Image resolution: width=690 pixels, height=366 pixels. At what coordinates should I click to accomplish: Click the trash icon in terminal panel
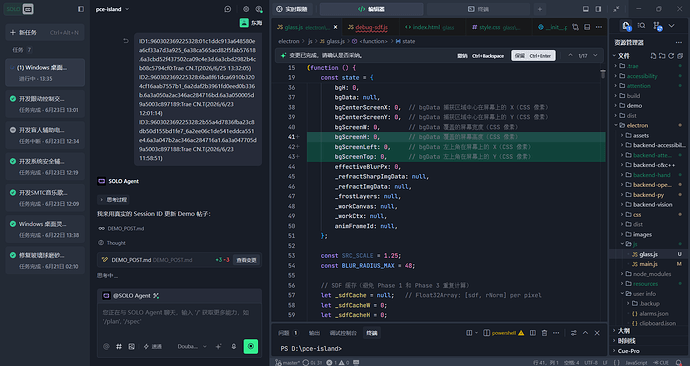coord(544,333)
